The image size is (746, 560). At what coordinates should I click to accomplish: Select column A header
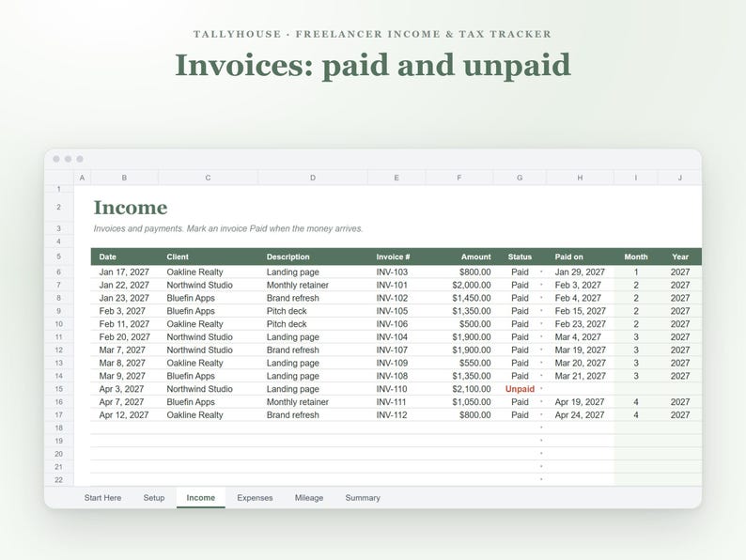(83, 178)
